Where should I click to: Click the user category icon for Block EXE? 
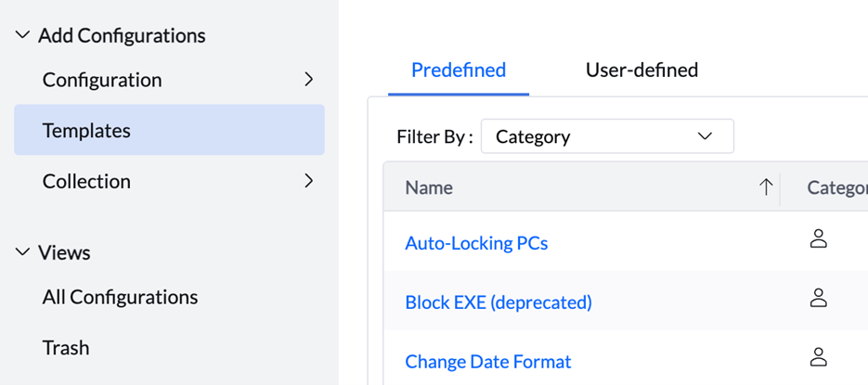click(818, 298)
